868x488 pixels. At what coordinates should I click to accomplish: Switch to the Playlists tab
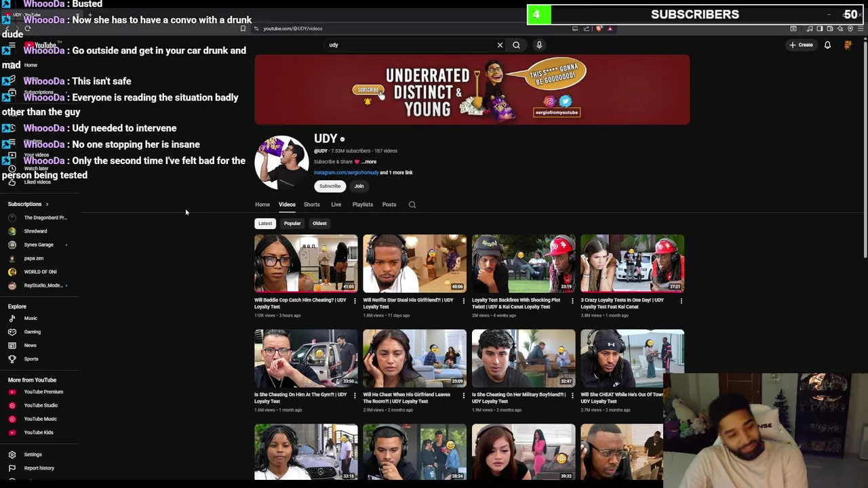pos(363,205)
